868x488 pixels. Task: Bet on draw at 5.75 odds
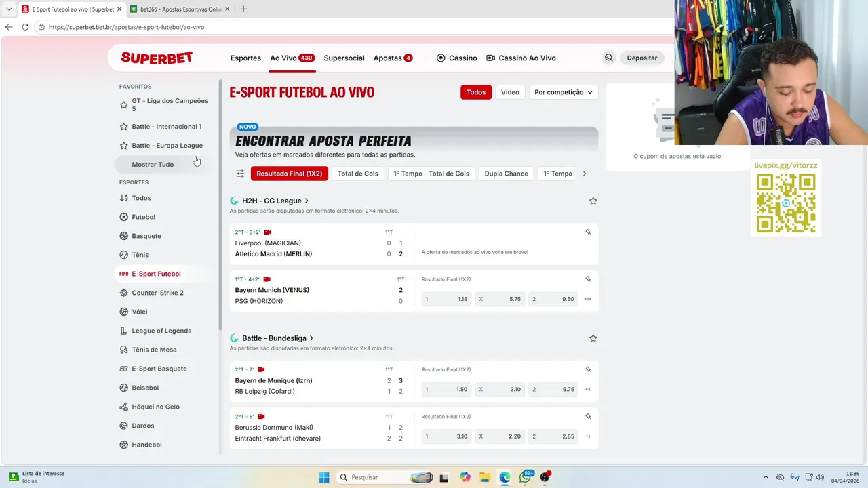pyautogui.click(x=500, y=299)
